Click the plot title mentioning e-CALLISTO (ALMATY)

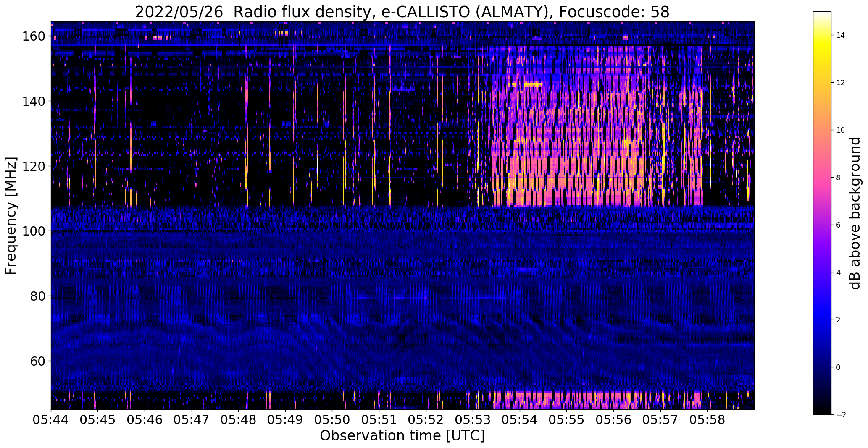[402, 12]
